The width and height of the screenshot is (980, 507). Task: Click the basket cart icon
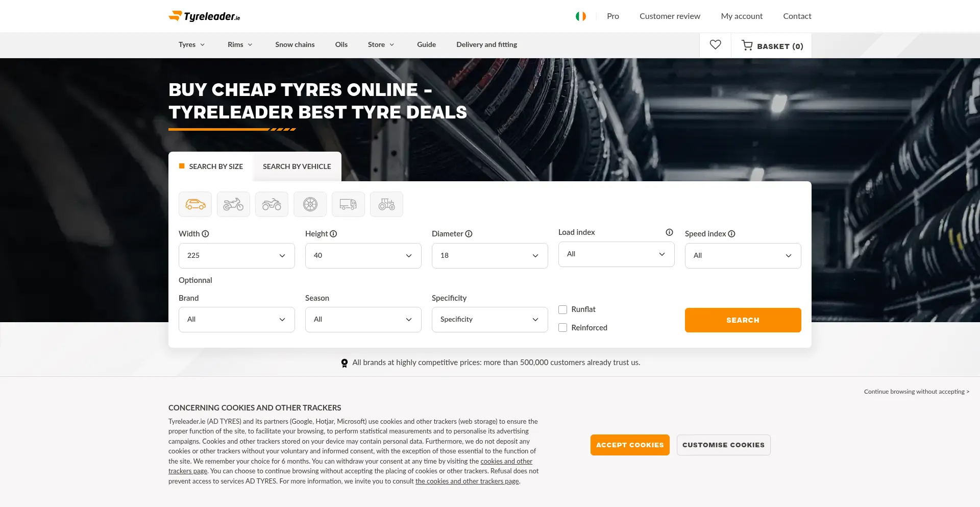coord(747,45)
